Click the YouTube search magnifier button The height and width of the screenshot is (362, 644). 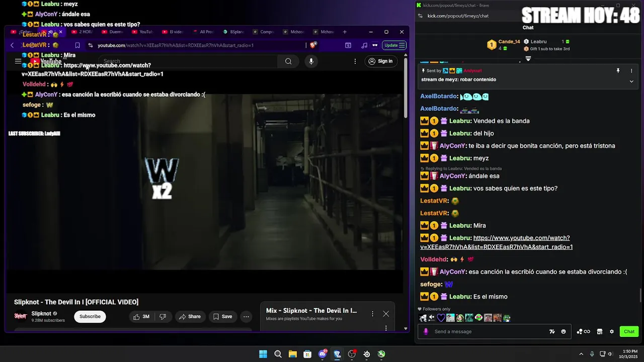[288, 61]
